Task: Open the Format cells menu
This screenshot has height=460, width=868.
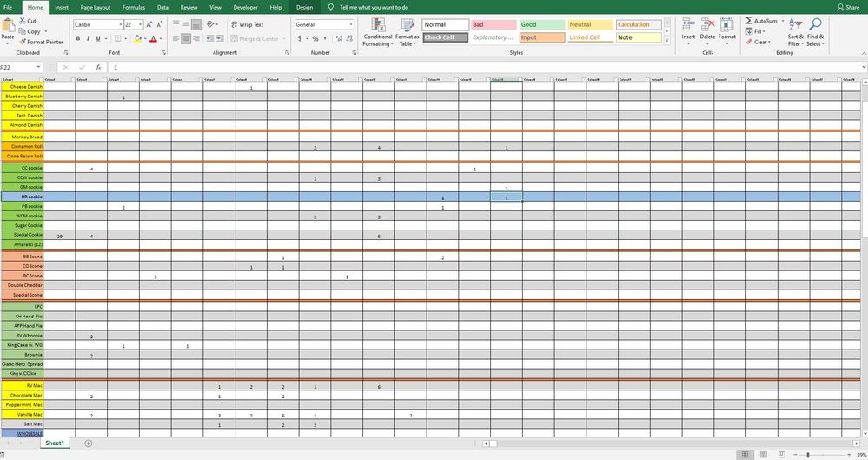Action: [x=727, y=31]
